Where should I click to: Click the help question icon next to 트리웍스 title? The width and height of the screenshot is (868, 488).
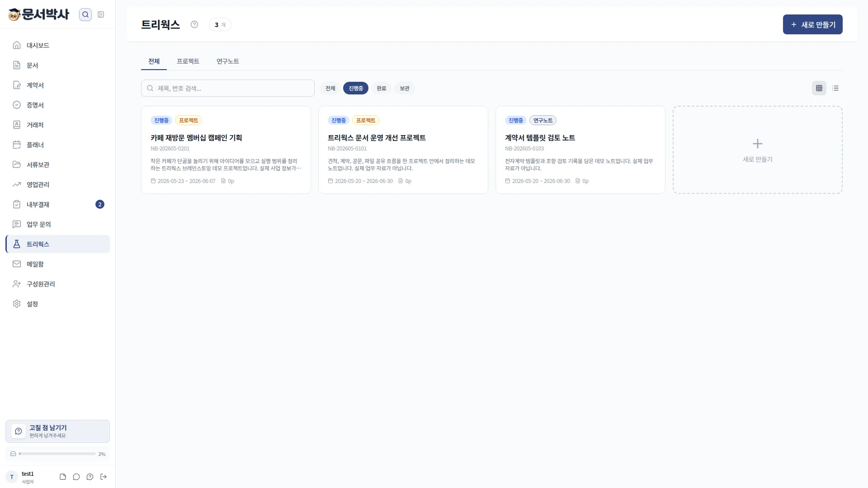coord(194,24)
